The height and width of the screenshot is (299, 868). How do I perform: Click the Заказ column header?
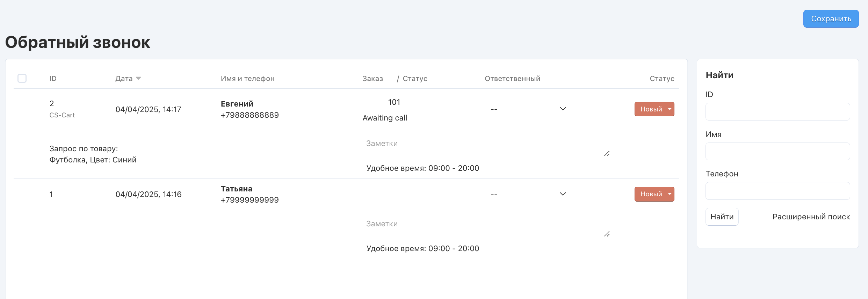pos(372,79)
